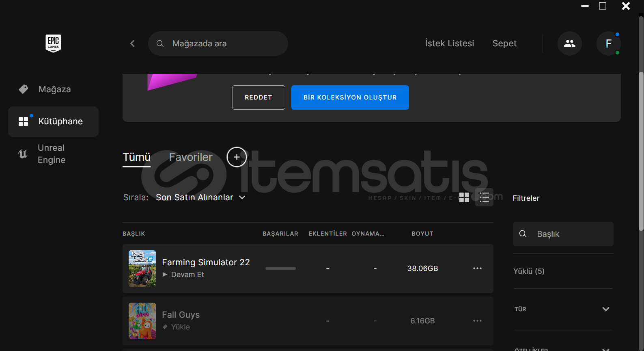The height and width of the screenshot is (351, 644).
Task: Click the Filtreler heading
Action: (526, 198)
